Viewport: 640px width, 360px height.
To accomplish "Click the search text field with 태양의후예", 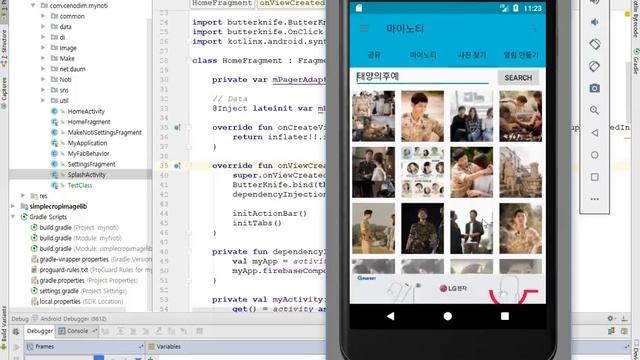I will point(422,77).
